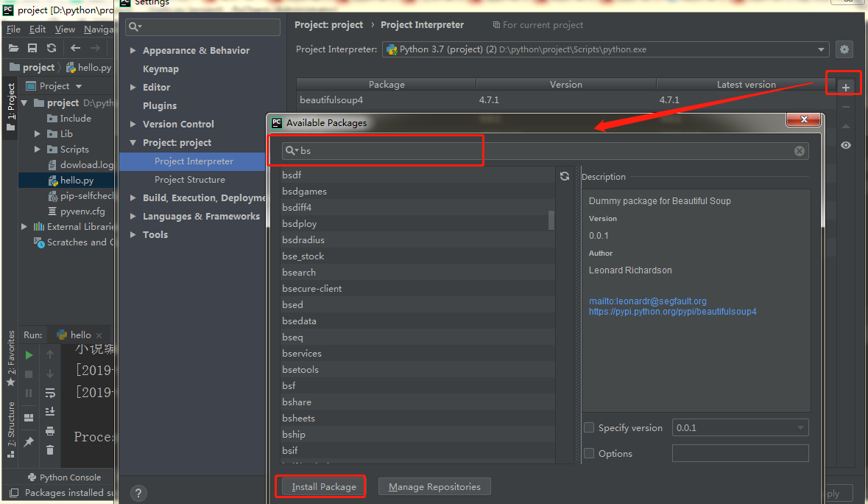Click the synchronize icon in main toolbar
868x504 pixels.
[x=52, y=48]
